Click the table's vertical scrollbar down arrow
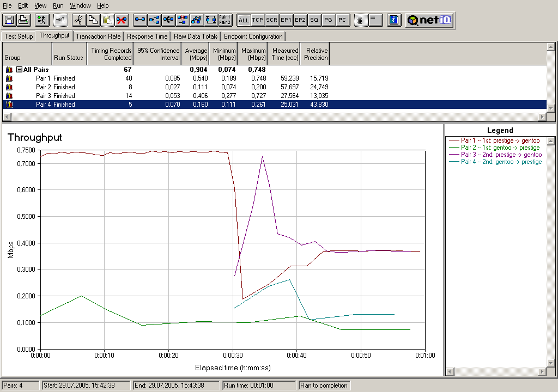 (550, 108)
